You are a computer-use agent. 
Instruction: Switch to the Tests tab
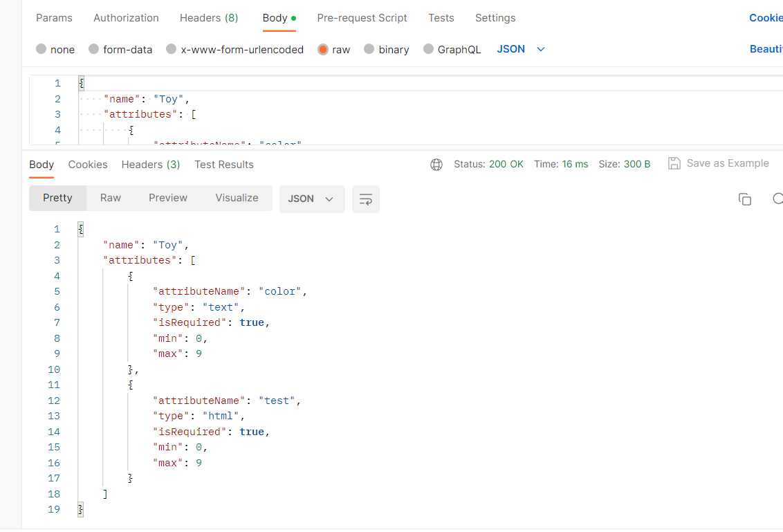441,18
